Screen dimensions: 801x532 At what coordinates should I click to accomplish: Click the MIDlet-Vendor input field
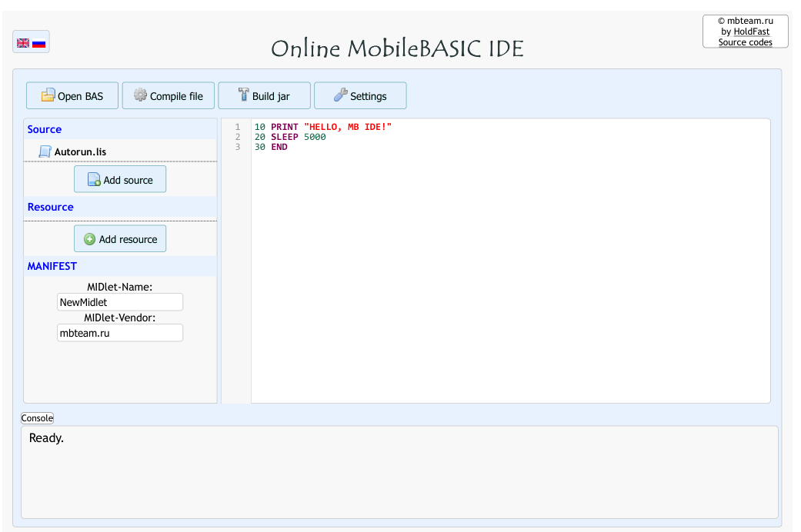click(x=120, y=333)
